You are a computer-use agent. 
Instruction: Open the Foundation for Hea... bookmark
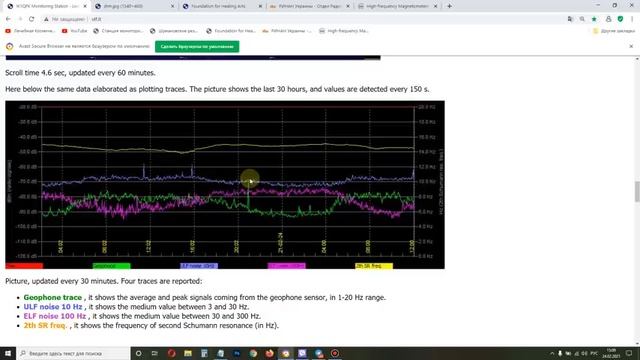[x=231, y=31]
